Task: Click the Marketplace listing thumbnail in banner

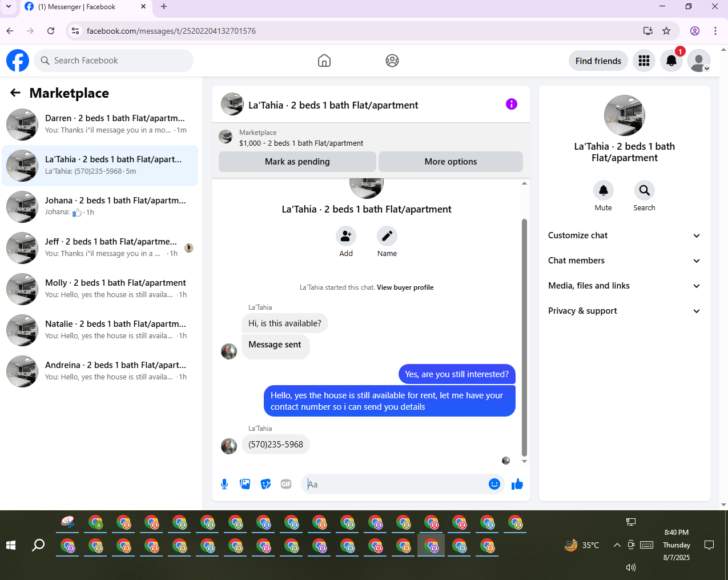Action: point(226,137)
